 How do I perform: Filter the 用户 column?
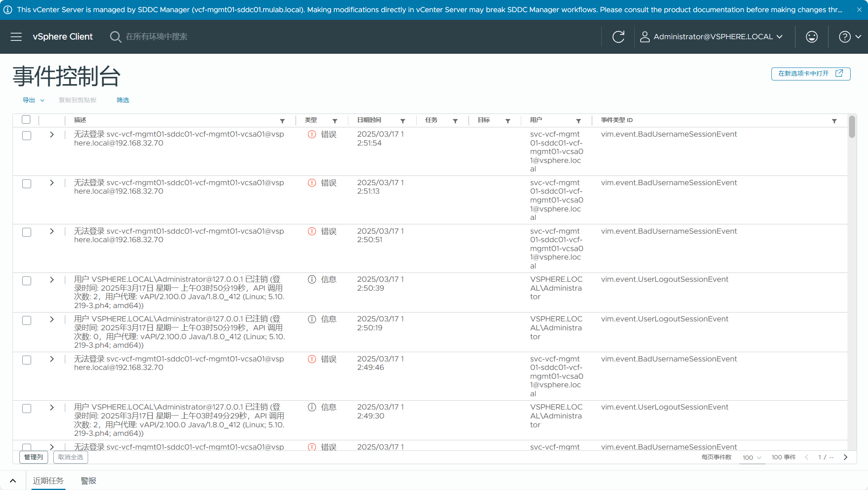tap(578, 121)
